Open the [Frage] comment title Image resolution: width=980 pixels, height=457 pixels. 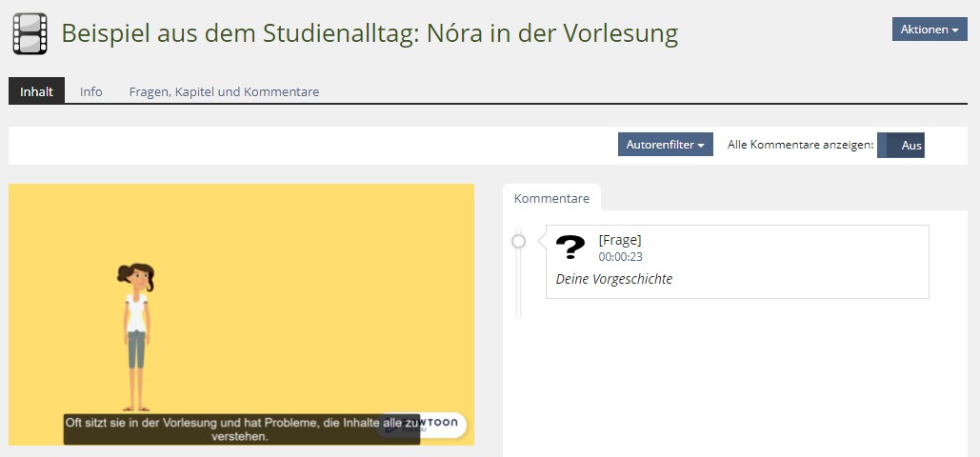619,240
